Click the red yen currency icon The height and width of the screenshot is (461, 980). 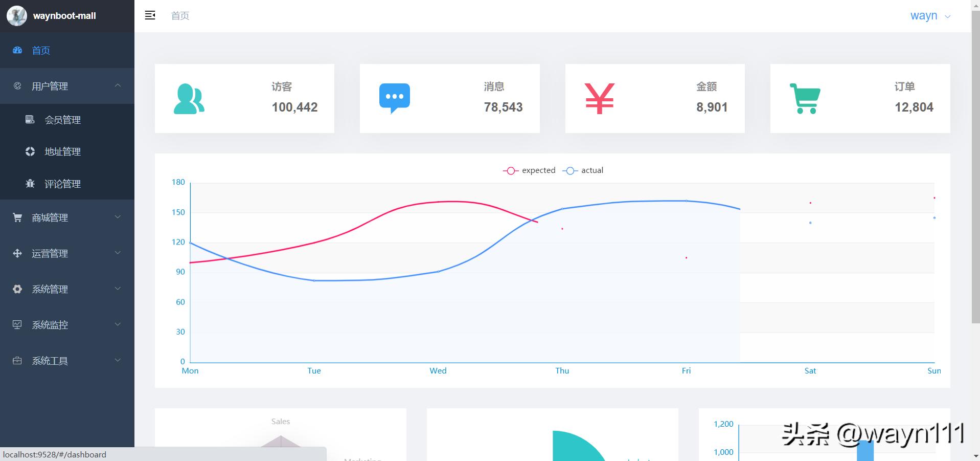(x=600, y=98)
